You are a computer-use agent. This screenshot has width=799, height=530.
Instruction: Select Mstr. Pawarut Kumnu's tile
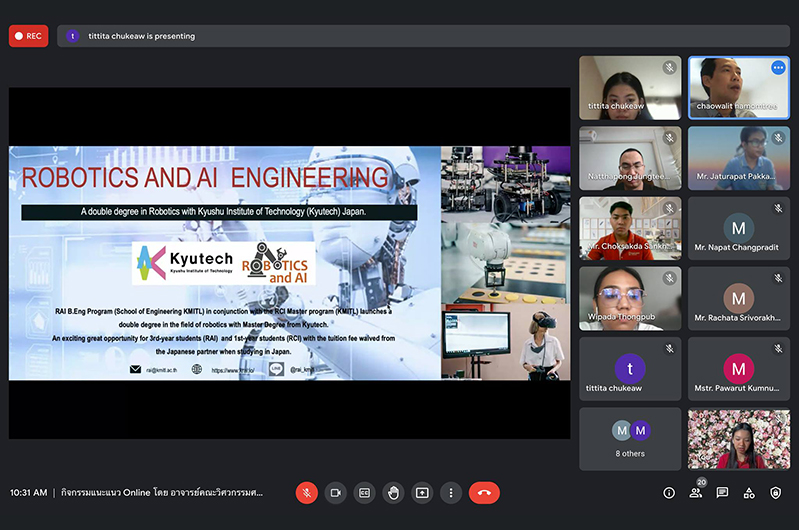pyautogui.click(x=739, y=368)
